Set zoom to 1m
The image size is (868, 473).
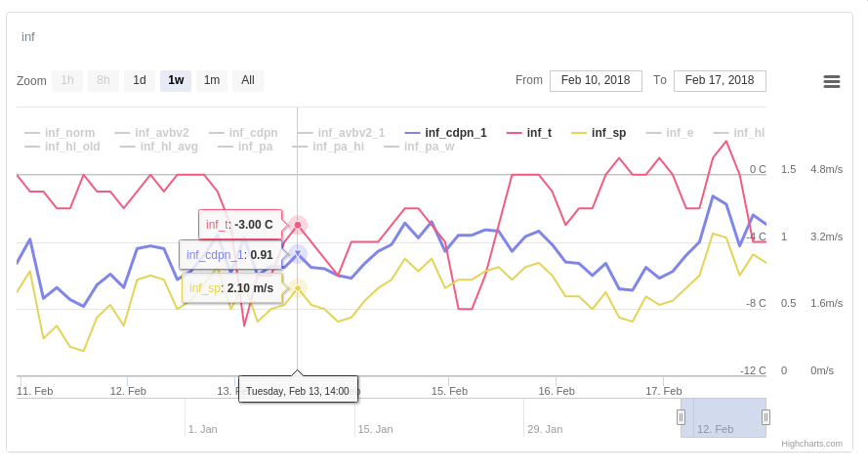[x=212, y=80]
